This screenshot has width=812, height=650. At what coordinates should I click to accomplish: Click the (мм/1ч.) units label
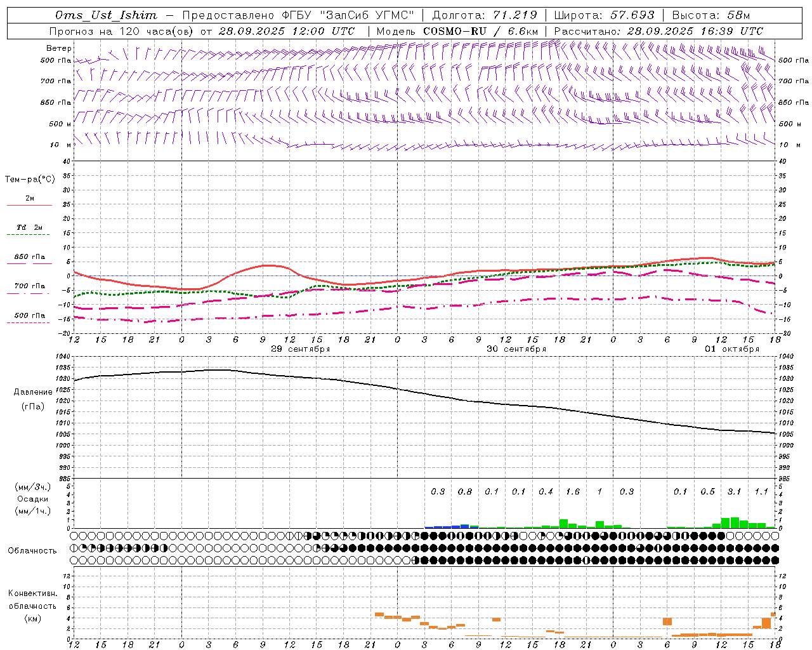[33, 511]
